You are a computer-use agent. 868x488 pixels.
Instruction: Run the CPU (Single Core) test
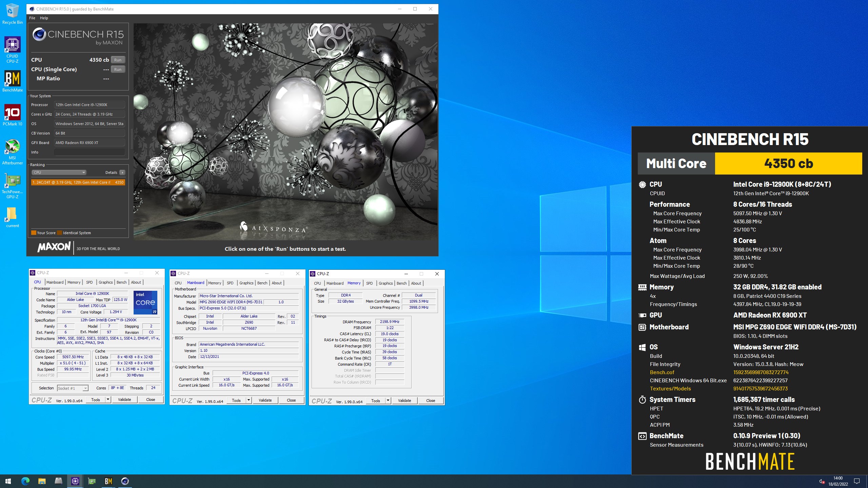tap(118, 69)
